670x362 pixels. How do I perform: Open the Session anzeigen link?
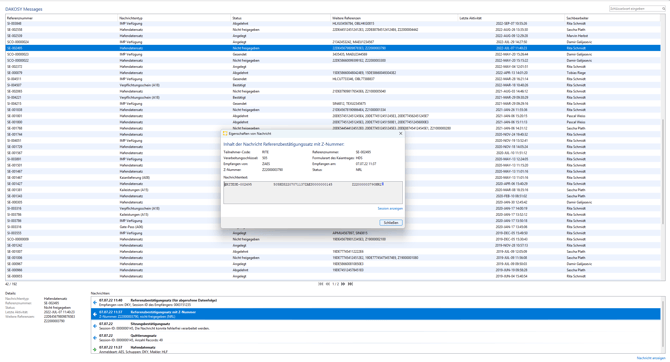click(390, 209)
